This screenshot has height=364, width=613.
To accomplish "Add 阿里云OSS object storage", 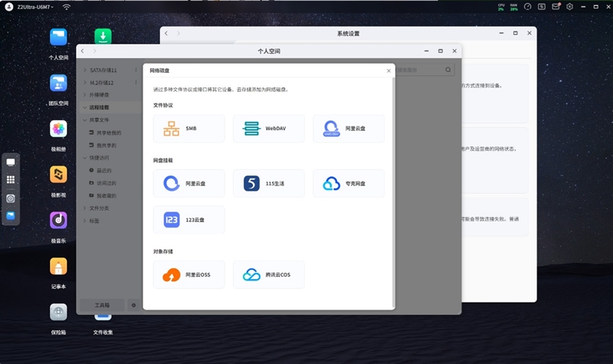I will (188, 274).
